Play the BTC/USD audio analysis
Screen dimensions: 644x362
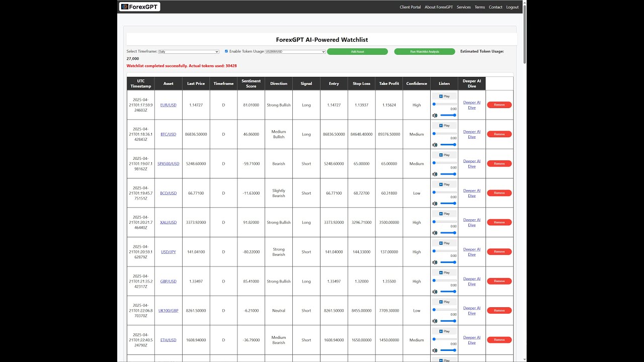tap(444, 126)
